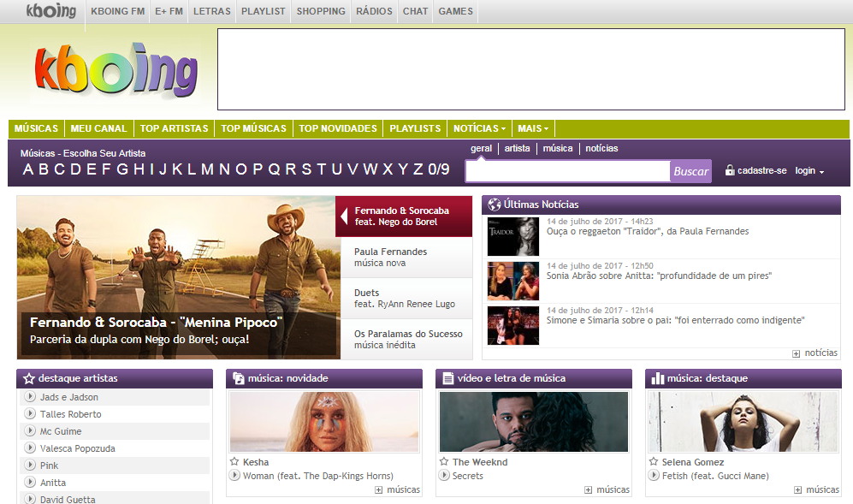
Task: Select Duets feat. RyAnn Renee Lugo slide
Action: (406, 299)
